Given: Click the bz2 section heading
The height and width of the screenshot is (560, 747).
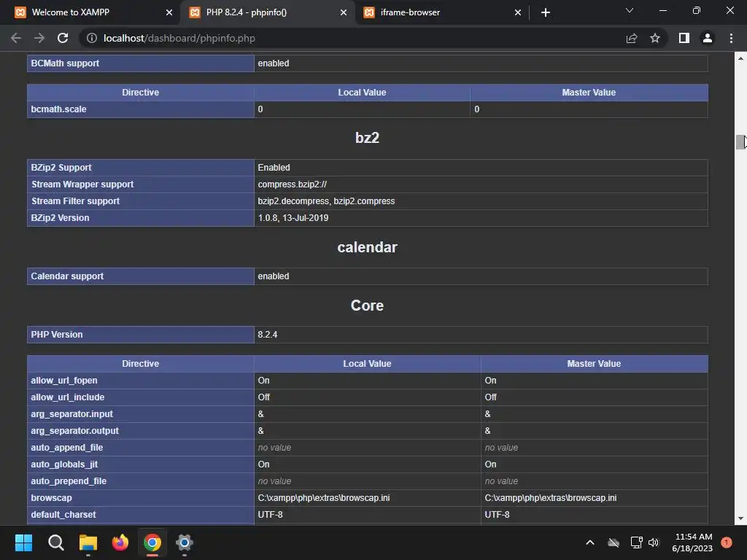Looking at the screenshot, I should click(x=368, y=138).
